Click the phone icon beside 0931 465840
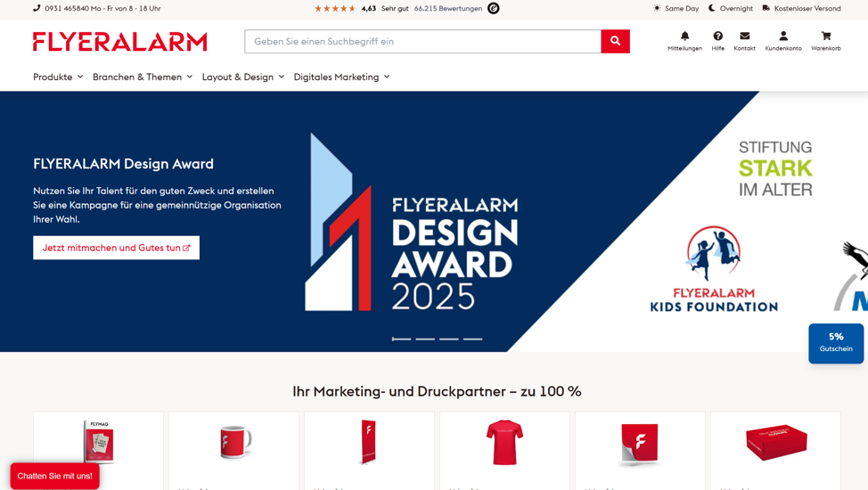868x490 pixels. 37,8
